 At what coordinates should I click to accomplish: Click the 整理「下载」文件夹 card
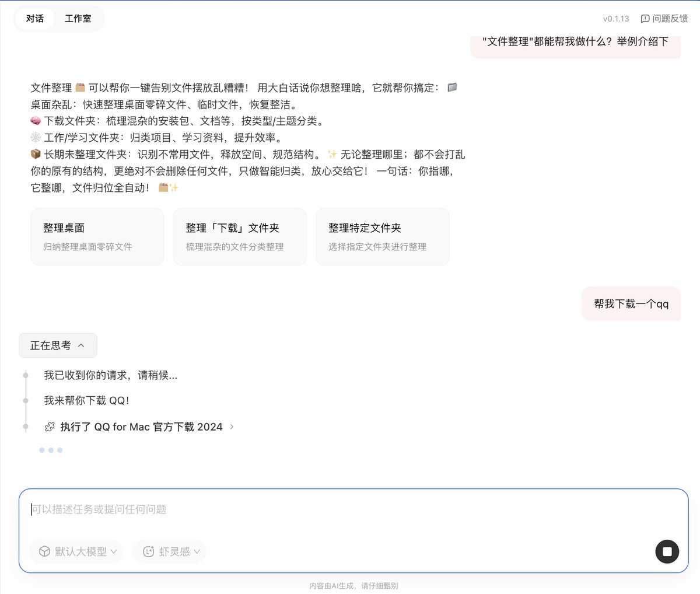[x=239, y=236]
